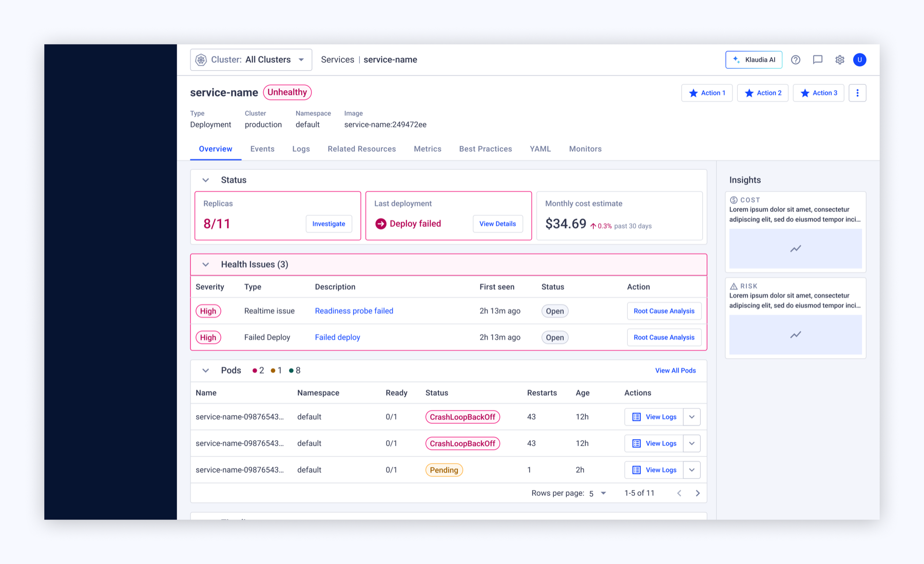Click the Risk insight chart thumbnail
924x564 pixels.
pos(796,335)
